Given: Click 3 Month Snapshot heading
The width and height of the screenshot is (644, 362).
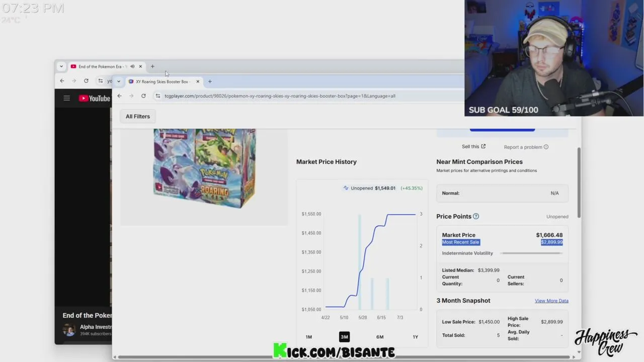Looking at the screenshot, I should [463, 301].
